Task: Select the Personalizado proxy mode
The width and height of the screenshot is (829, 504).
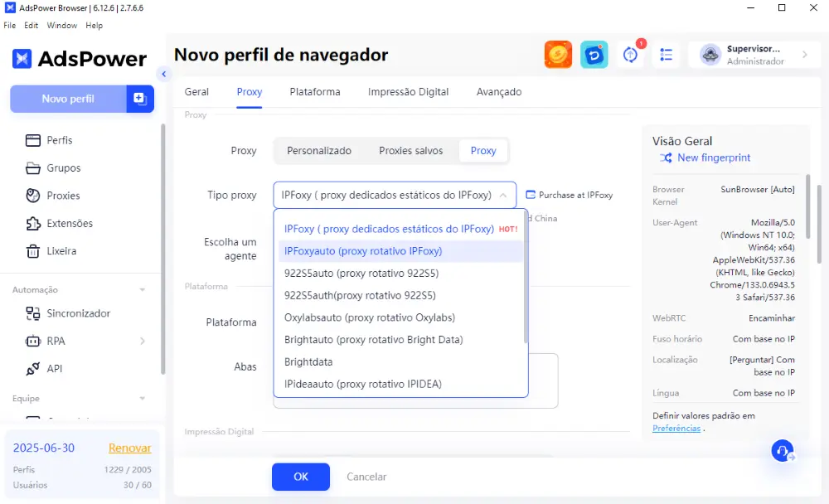Action: pos(319,151)
